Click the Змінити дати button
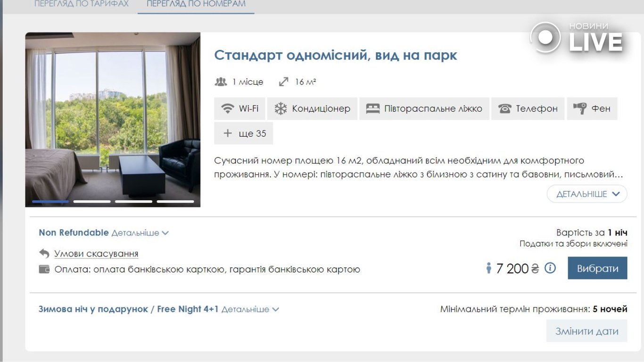 (586, 331)
